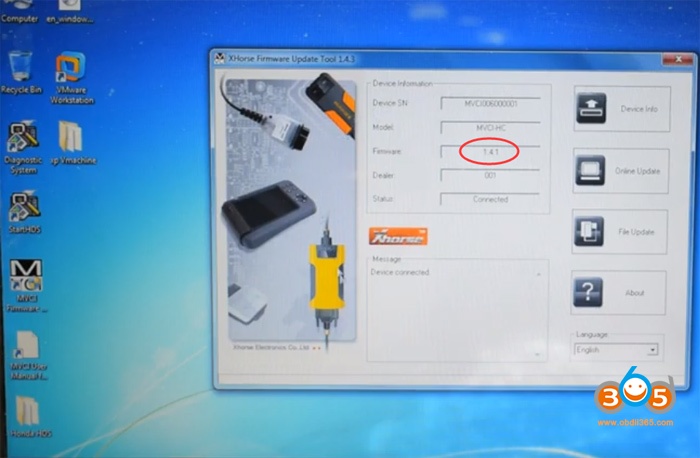Choose File Update option

click(x=620, y=232)
